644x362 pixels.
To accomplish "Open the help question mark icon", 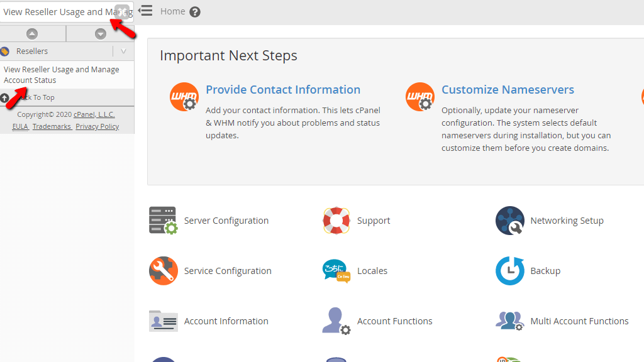I will [x=195, y=12].
